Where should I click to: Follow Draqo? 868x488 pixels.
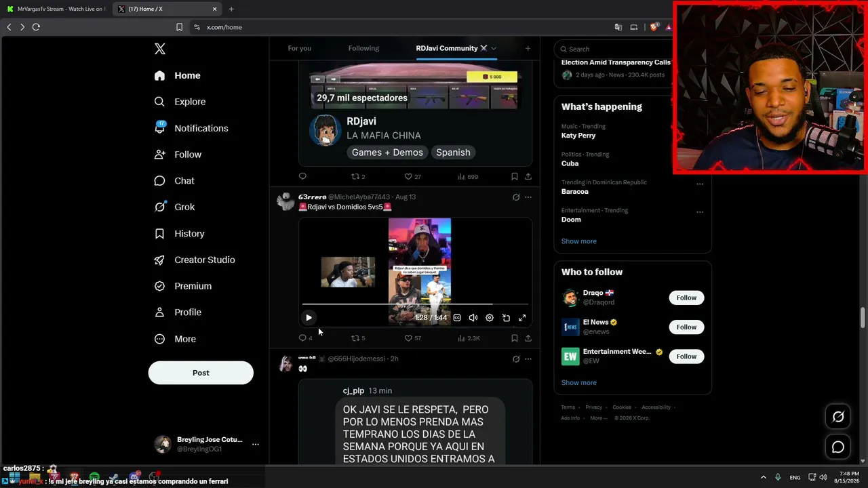click(686, 298)
